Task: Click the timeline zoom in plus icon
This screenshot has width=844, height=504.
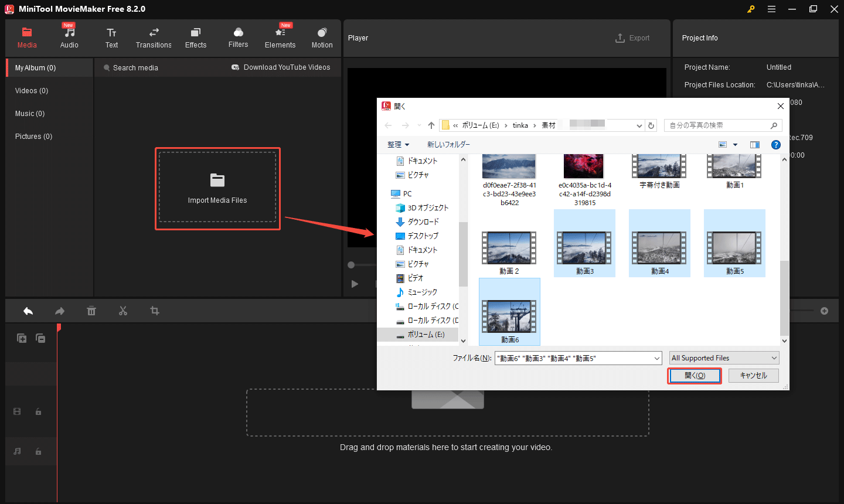Action: (824, 311)
